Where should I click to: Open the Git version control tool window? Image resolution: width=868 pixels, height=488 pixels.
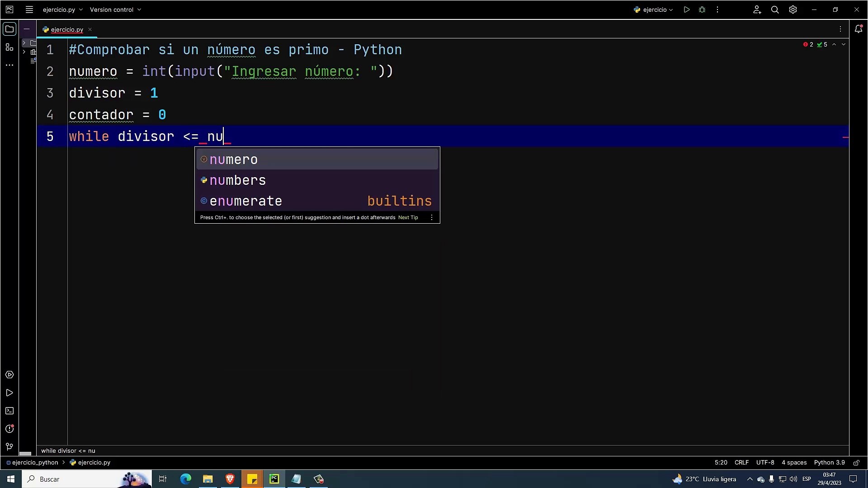[x=9, y=447]
